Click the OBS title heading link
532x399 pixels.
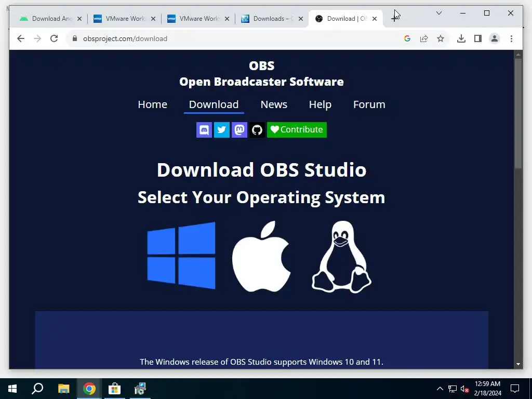pos(261,65)
